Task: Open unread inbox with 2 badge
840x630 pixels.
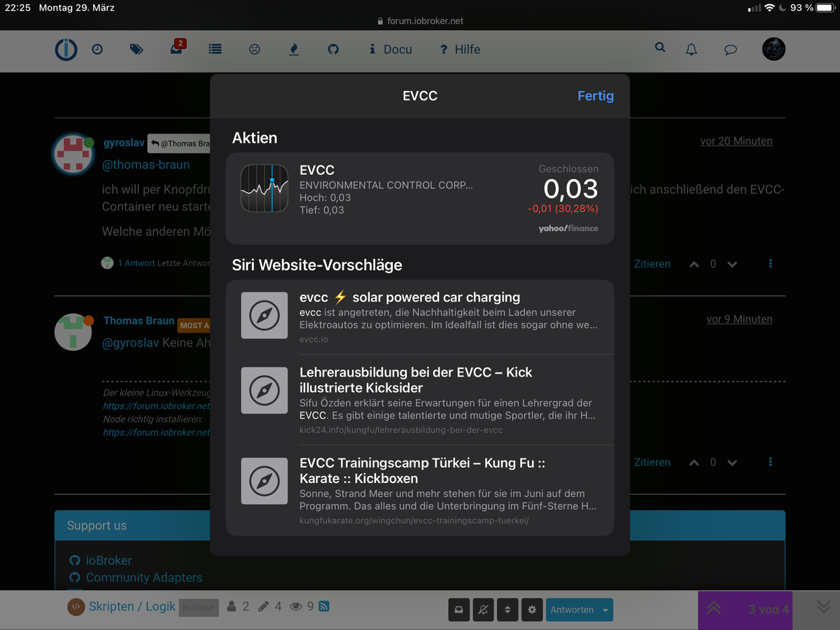Action: point(176,48)
